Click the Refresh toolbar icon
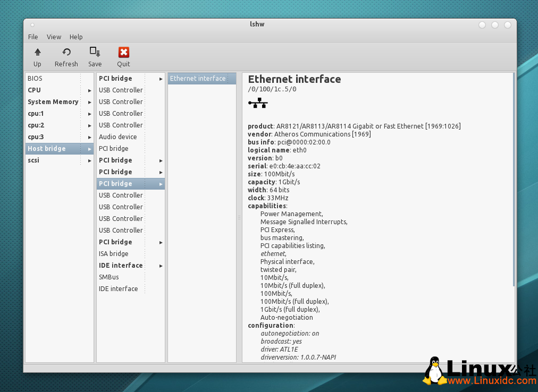Screen dimensions: 538x392 (x=66, y=52)
